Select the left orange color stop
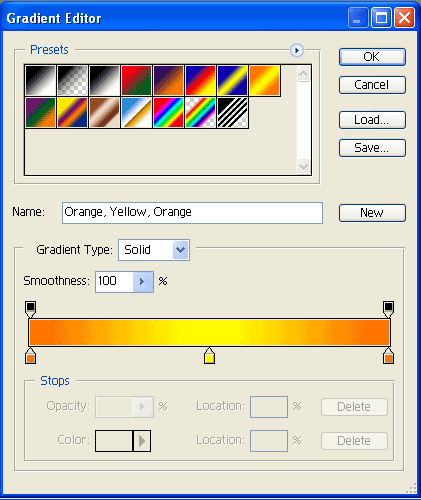The width and height of the screenshot is (421, 500). point(30,356)
